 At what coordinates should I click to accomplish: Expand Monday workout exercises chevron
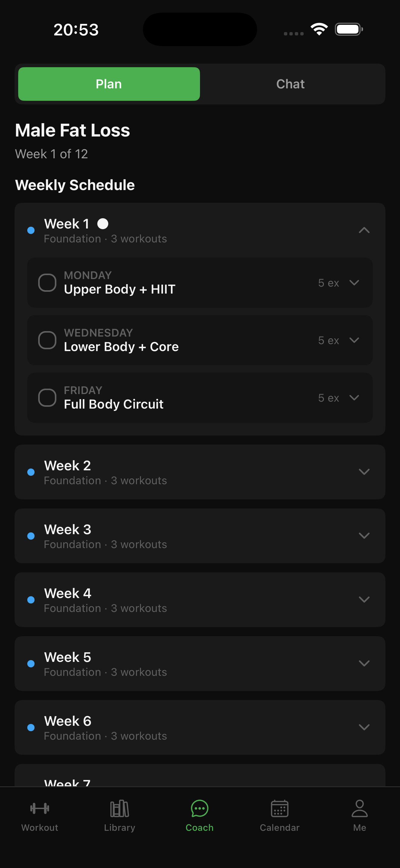(354, 283)
